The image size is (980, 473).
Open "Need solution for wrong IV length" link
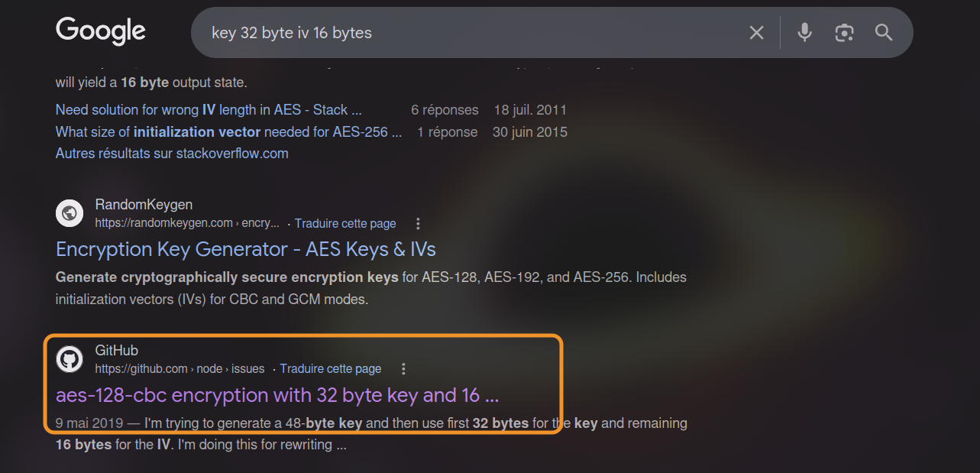pos(209,110)
